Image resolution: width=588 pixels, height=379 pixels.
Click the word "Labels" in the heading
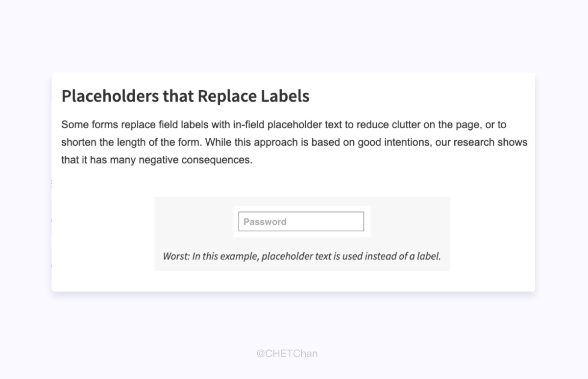[285, 96]
